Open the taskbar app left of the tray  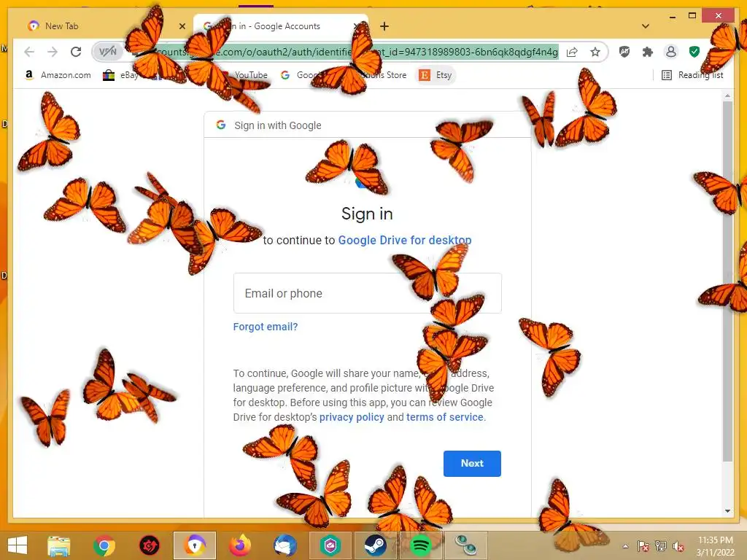tap(466, 545)
